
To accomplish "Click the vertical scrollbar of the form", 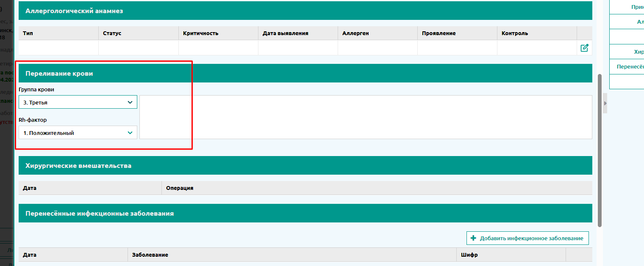I will [600, 150].
